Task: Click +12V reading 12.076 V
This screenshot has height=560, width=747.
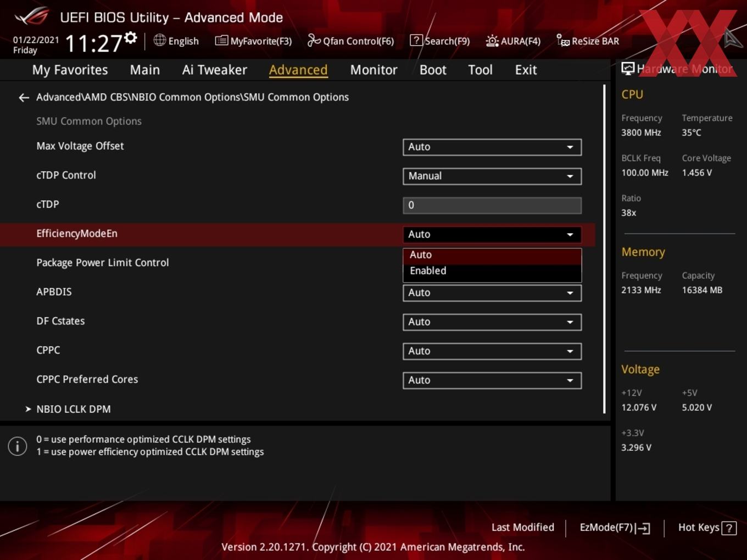Action: 639,407
